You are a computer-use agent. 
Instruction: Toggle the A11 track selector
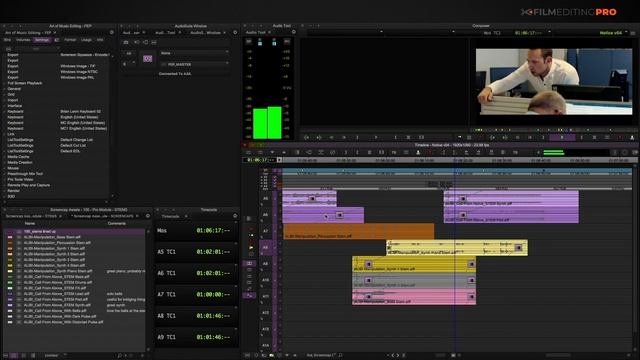(x=265, y=296)
